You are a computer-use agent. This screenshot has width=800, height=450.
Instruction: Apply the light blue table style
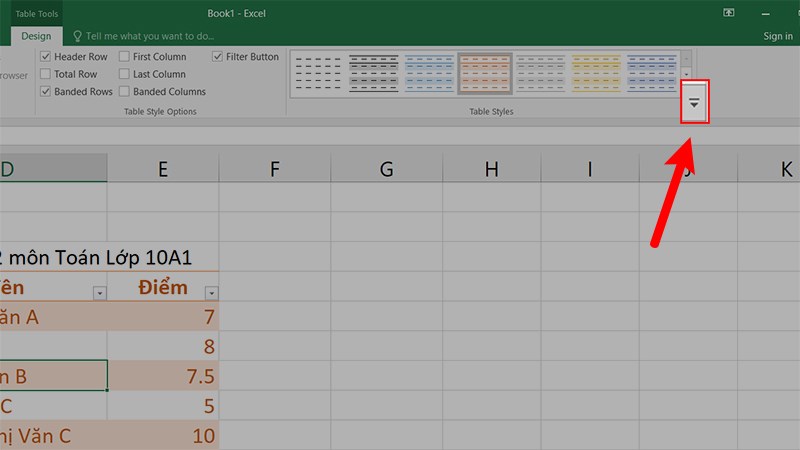tap(429, 72)
